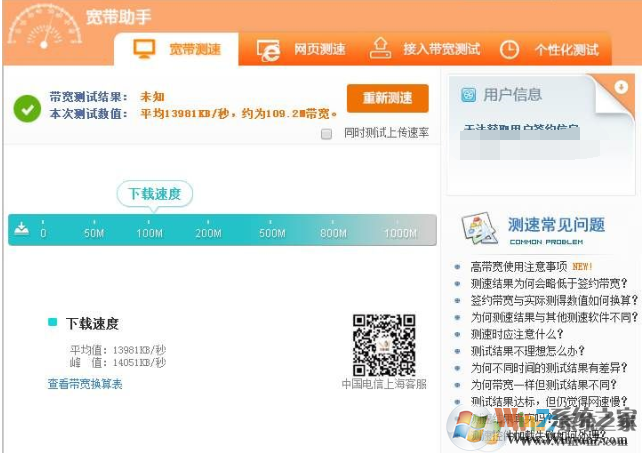This screenshot has height=453, width=644.
Task: Open 签约带宽与实际测得数值如何换算 link
Action: (554, 301)
